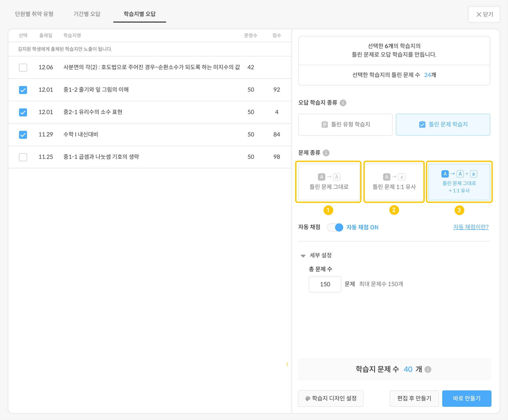Collapse the 세부 설정 section arrow
This screenshot has width=508, height=420.
click(x=303, y=256)
